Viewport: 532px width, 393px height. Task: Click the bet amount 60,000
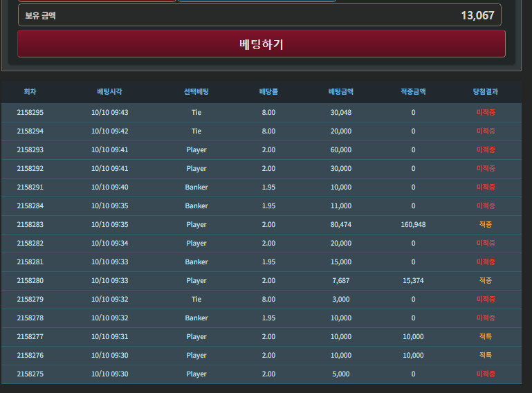tap(341, 149)
